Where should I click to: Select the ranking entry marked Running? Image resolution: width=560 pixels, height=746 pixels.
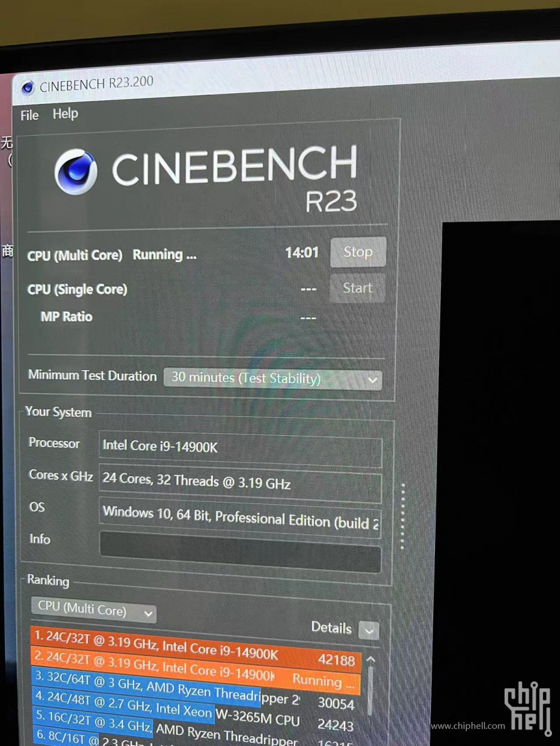pyautogui.click(x=195, y=669)
